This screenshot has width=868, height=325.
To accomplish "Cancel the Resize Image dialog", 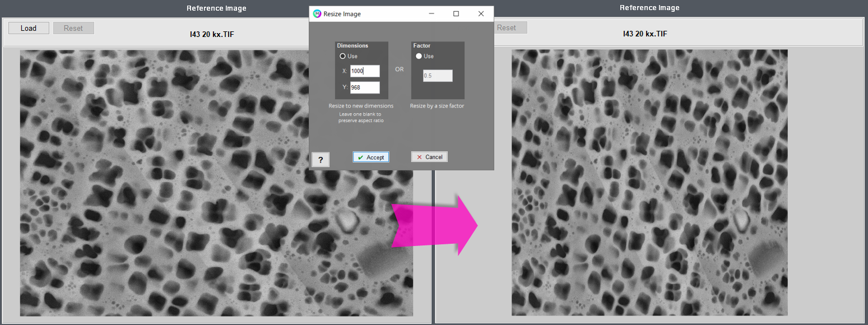I will [x=429, y=157].
